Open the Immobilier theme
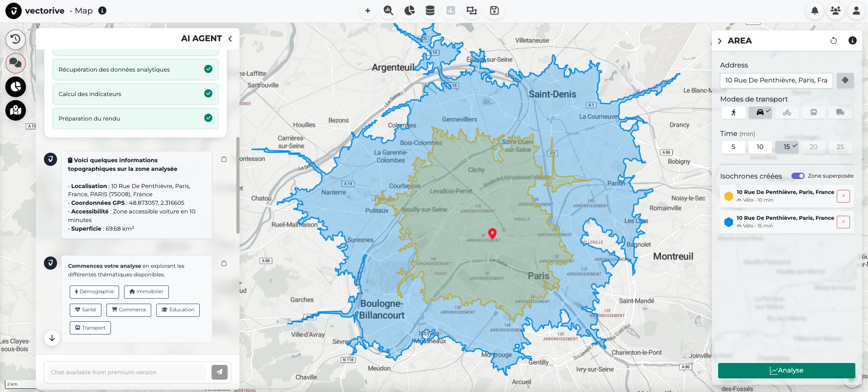Viewport: 868px width, 392px height. [146, 292]
